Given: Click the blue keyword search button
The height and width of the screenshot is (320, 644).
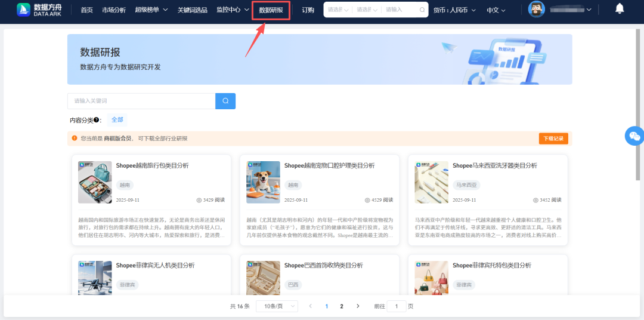Looking at the screenshot, I should (225, 101).
